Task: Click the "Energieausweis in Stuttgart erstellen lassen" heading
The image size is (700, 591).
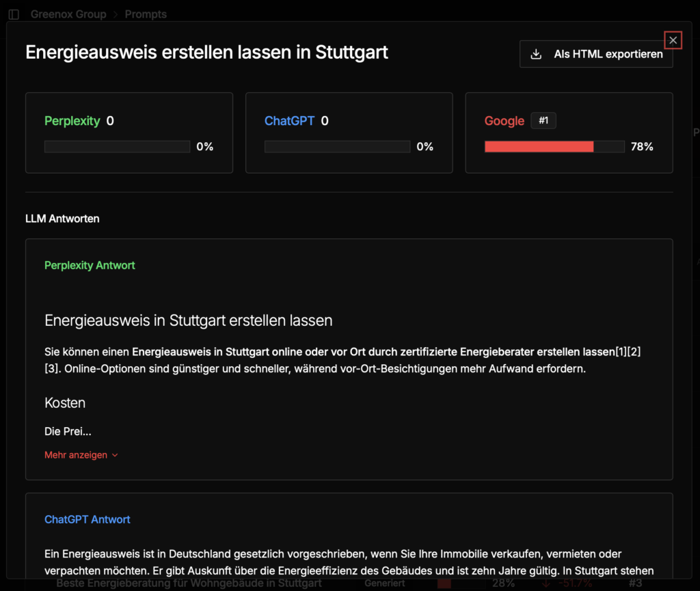Action: click(188, 320)
